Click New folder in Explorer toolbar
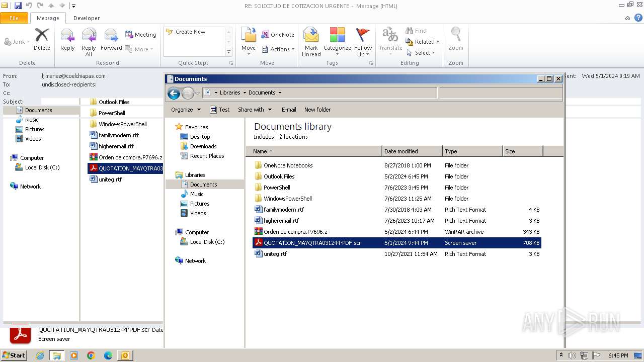Viewport: 644px width, 362px height. coord(317,110)
